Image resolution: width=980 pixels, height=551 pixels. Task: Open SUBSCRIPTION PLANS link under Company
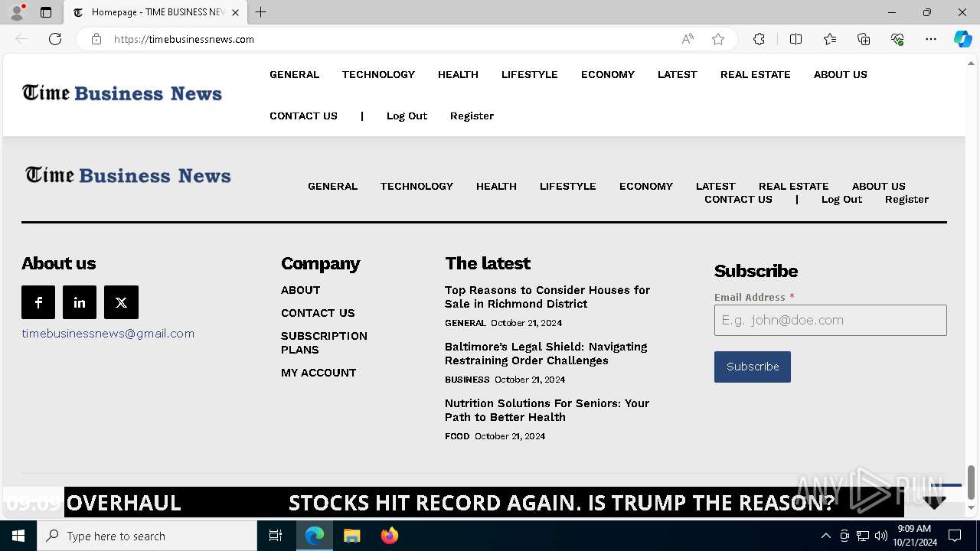click(x=324, y=343)
